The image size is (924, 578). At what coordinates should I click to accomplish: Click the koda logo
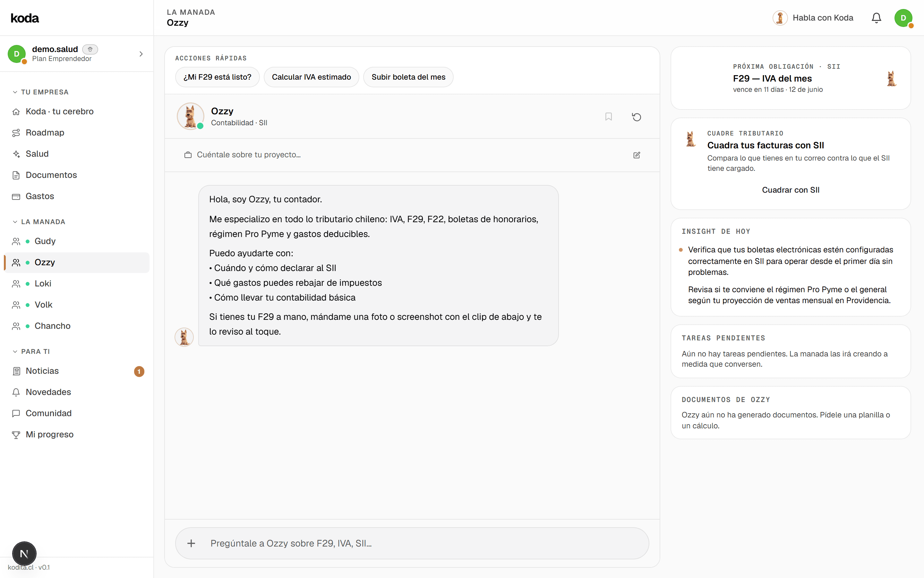tap(25, 18)
